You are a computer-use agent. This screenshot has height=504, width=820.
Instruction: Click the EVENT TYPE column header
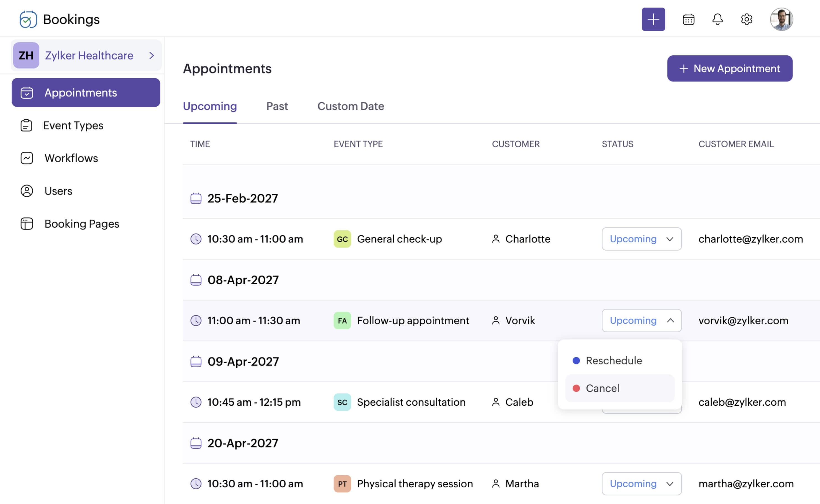(358, 144)
